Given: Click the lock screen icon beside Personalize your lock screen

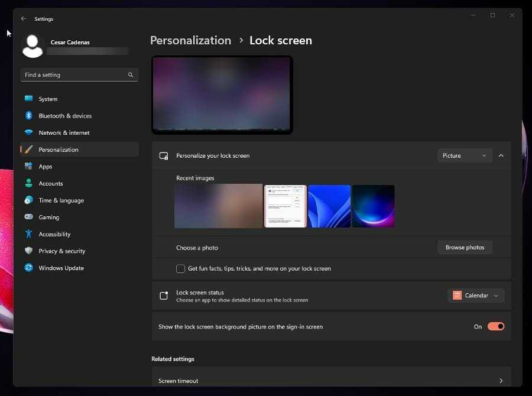Looking at the screenshot, I should tap(164, 156).
